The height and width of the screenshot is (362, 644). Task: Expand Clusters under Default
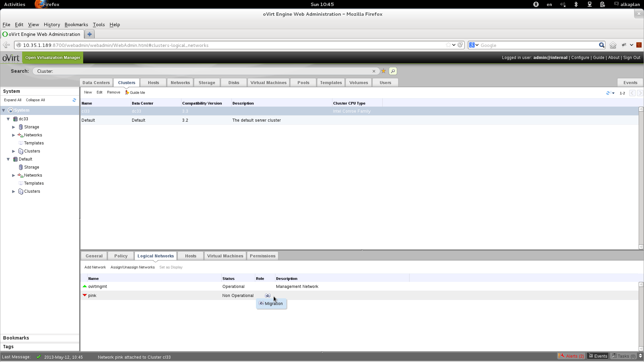click(x=14, y=191)
